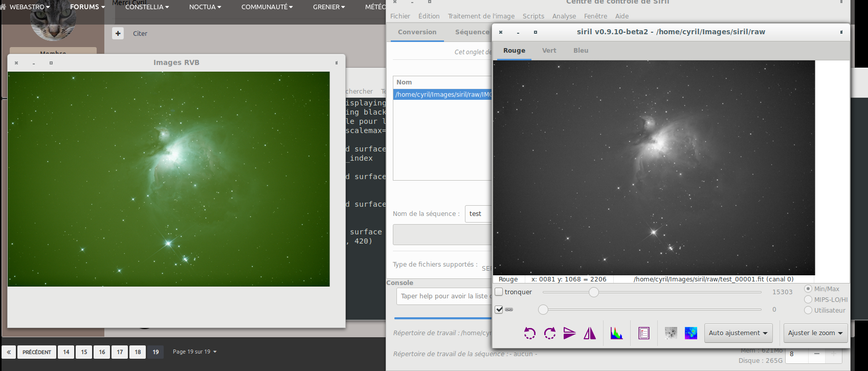The width and height of the screenshot is (868, 371).
Task: Click the 15303 upper cutoff value
Action: point(782,292)
